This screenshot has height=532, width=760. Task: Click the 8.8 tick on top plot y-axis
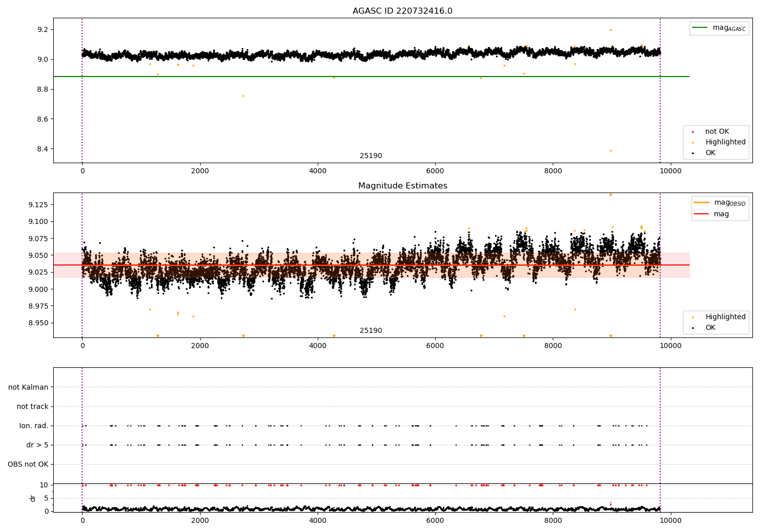43,90
